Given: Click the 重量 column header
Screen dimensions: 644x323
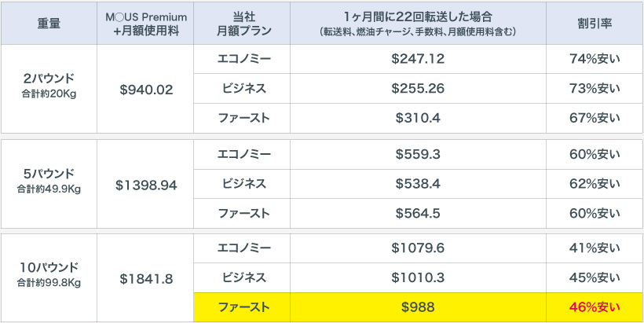Looking at the screenshot, I should 49,24.
